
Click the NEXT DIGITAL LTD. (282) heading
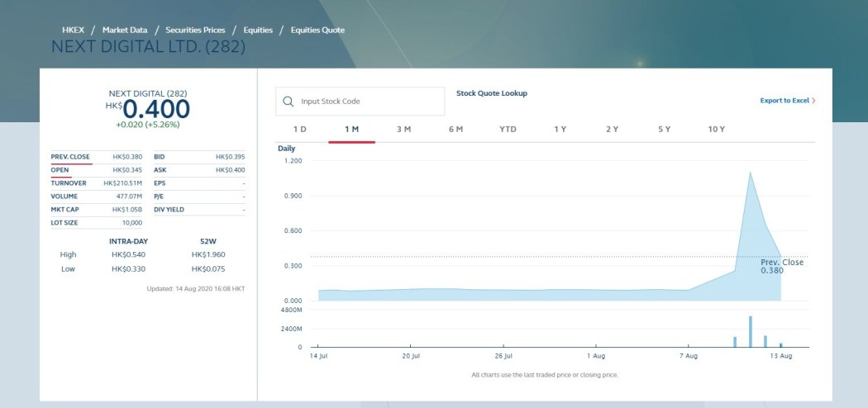[x=148, y=47]
